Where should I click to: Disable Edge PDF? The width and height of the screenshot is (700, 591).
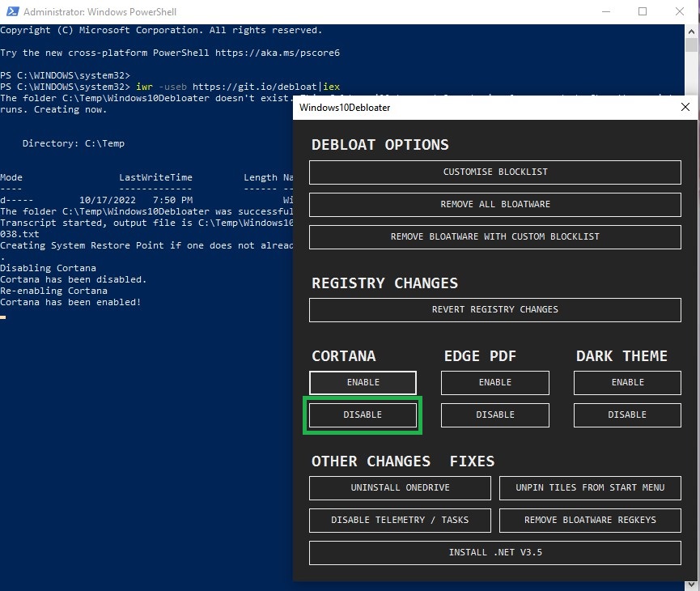point(494,415)
